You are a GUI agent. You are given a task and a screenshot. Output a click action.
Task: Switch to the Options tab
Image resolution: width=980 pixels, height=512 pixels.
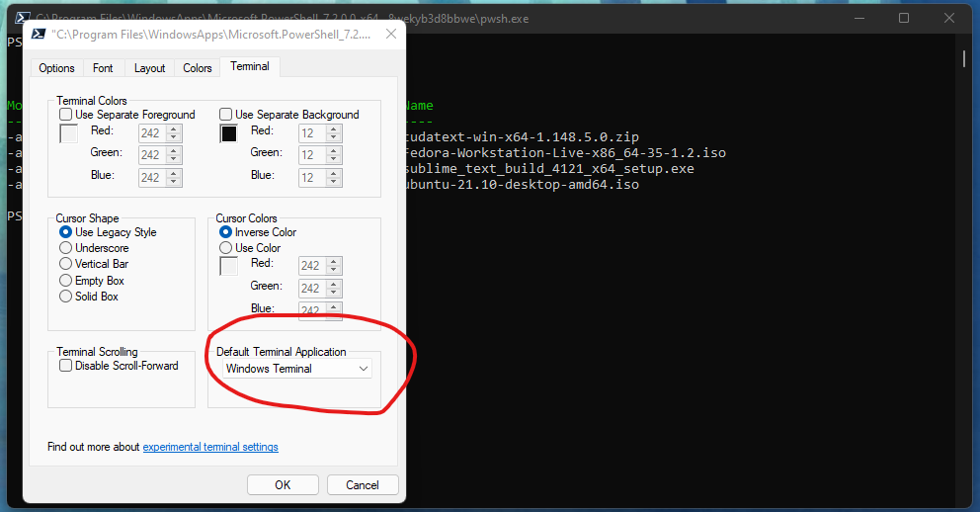(56, 68)
